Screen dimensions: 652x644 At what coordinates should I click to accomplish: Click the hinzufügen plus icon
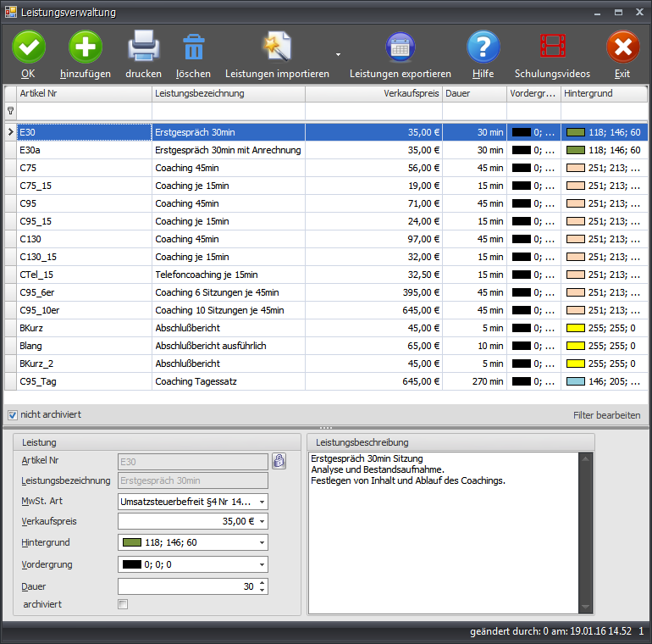(85, 47)
